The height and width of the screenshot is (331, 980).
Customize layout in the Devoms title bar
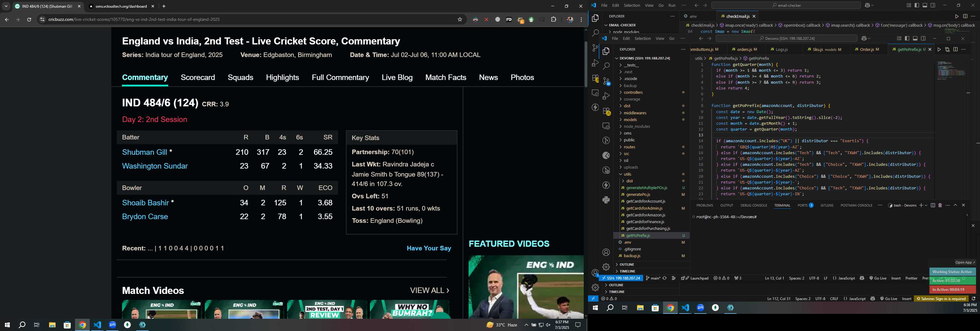pos(899,39)
